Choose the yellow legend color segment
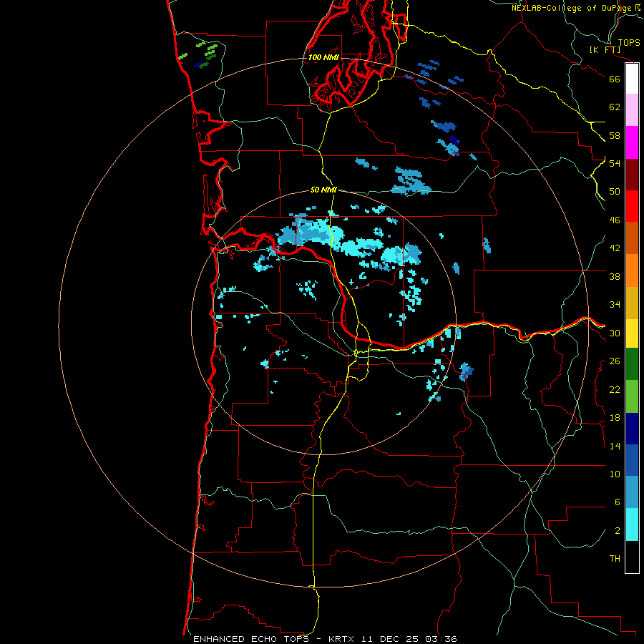644x644 pixels. point(632,333)
